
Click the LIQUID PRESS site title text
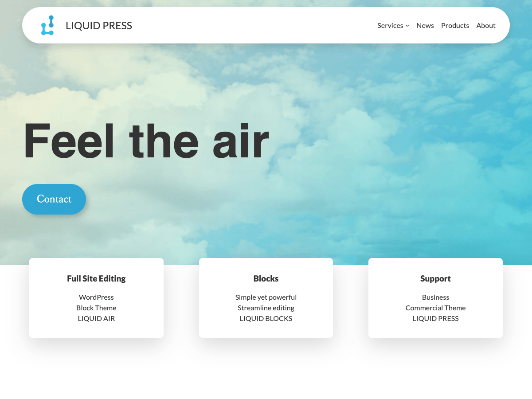[98, 25]
